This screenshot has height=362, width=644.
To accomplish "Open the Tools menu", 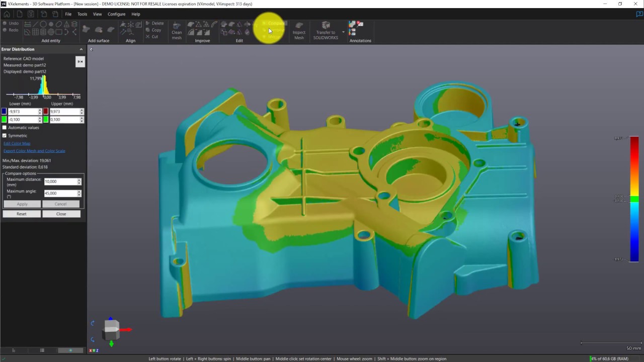I will pyautogui.click(x=82, y=14).
